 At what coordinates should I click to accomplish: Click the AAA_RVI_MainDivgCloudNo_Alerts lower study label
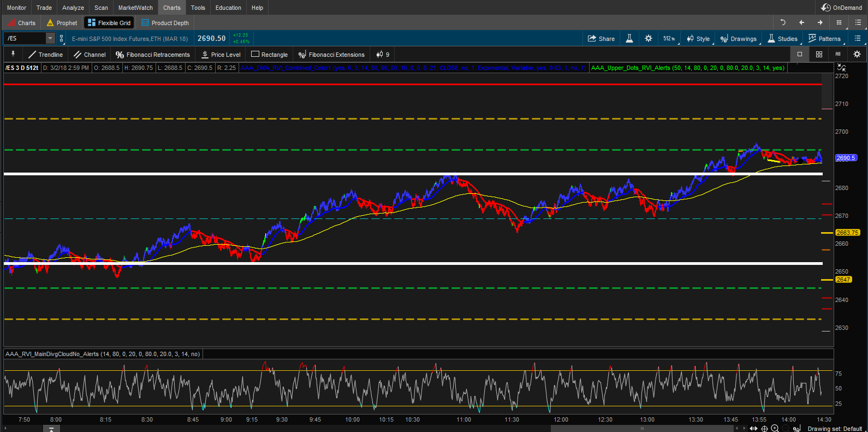(x=103, y=354)
